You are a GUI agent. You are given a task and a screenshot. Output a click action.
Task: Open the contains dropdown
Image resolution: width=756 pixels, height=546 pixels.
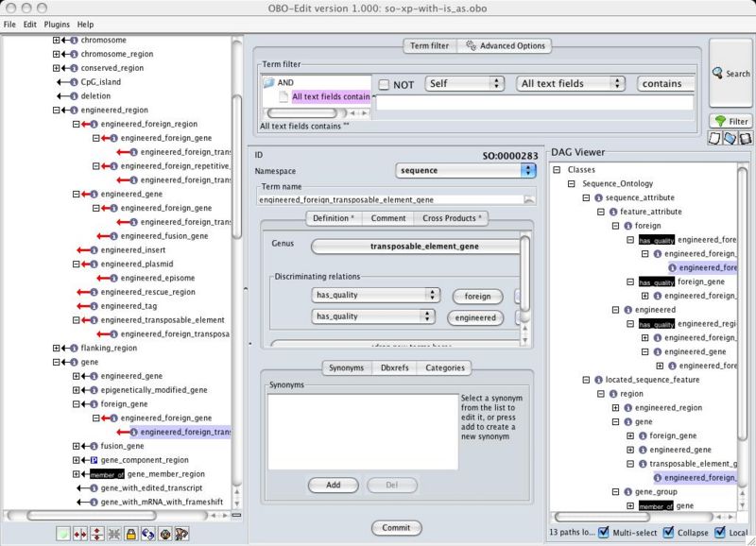[666, 83]
